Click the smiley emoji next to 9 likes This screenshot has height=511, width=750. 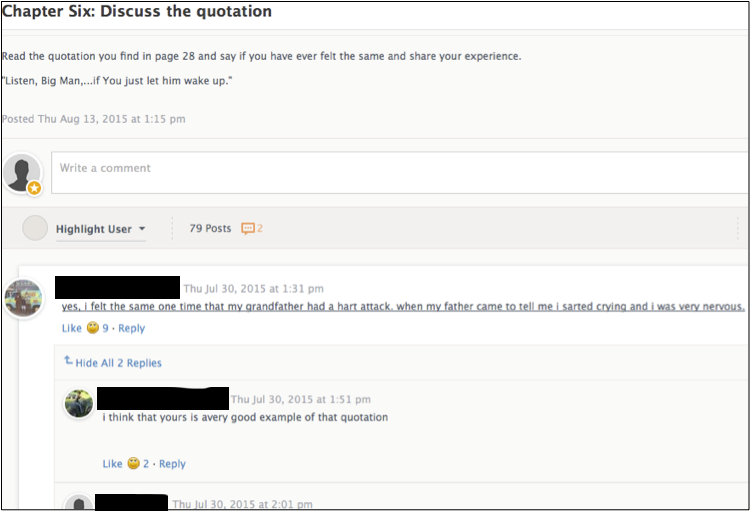[93, 328]
